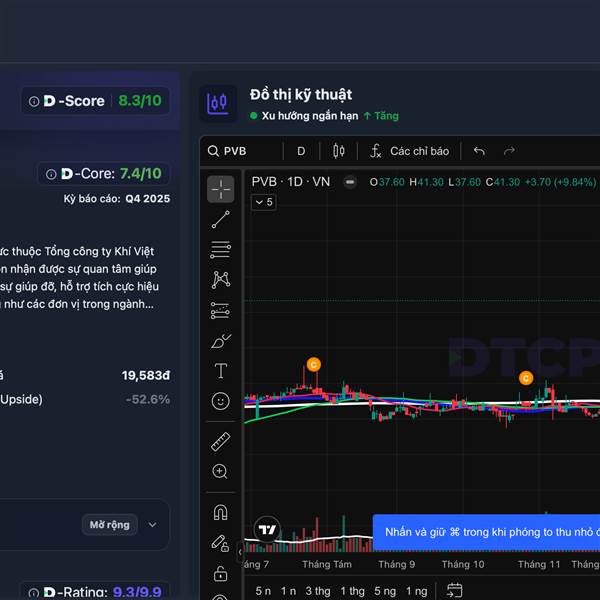Viewport: 600px width, 600px height.
Task: Expand section with chevron beside Mở rộng
Action: (x=152, y=525)
